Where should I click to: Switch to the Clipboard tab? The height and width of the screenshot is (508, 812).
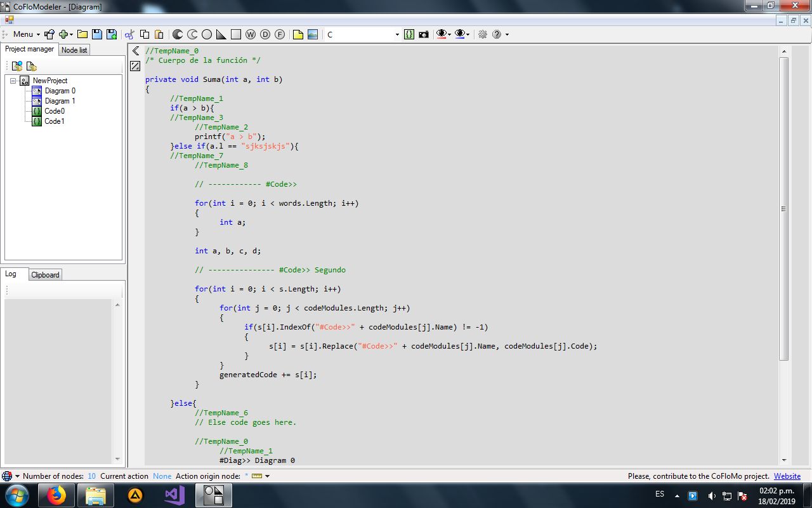point(45,275)
